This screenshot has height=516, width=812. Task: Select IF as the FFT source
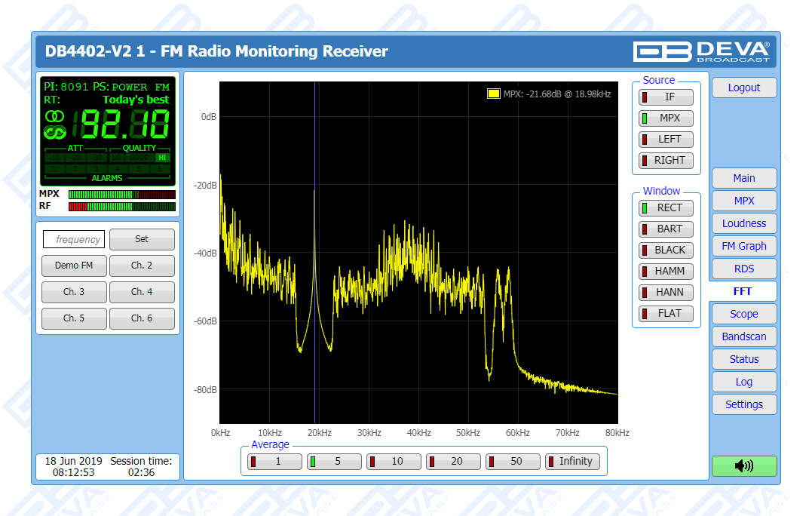(666, 97)
